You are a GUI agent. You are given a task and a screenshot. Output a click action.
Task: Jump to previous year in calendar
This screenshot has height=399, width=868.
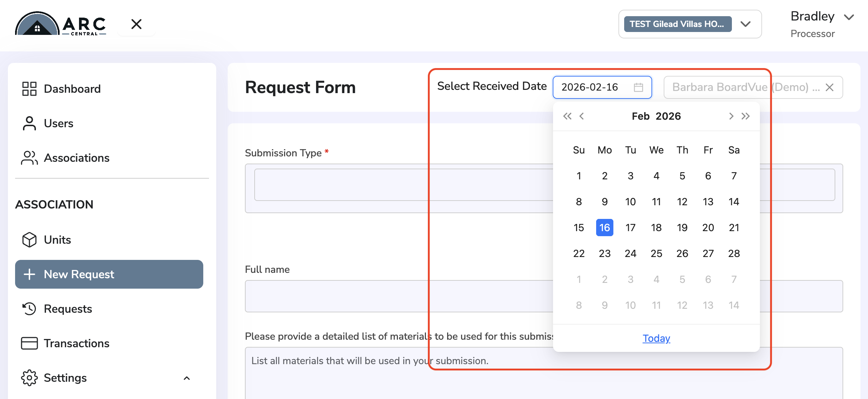pyautogui.click(x=567, y=116)
